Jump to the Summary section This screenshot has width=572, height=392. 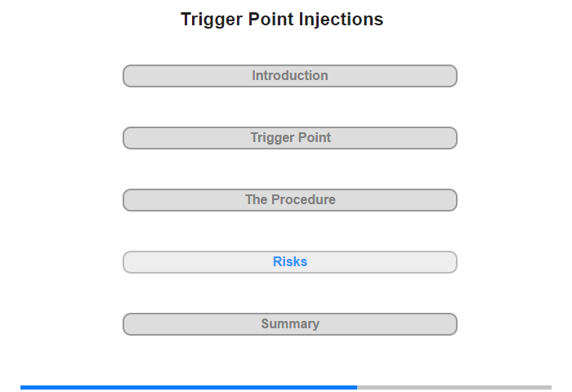click(x=289, y=324)
